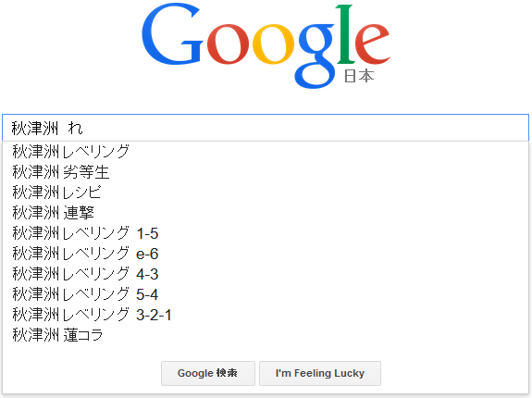Click the green letter l in the Google logo

[345, 34]
